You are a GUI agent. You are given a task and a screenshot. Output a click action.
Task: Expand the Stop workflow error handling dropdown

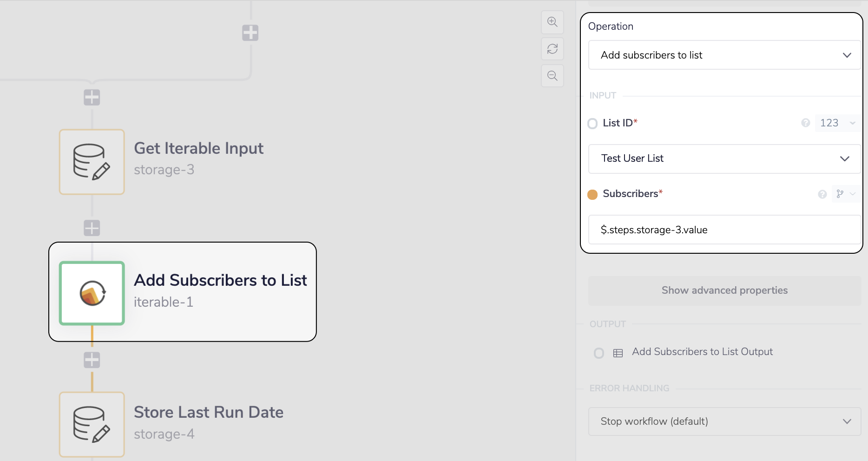[724, 421]
